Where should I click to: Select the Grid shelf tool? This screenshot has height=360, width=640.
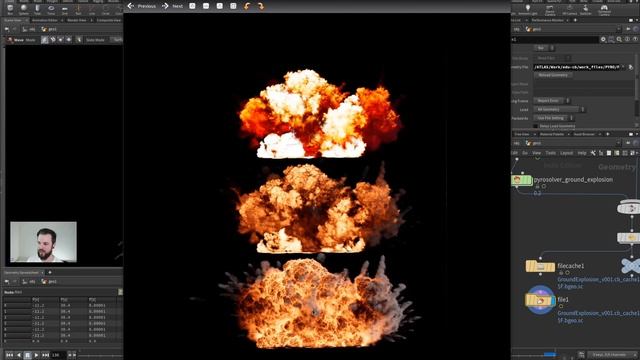click(64, 9)
